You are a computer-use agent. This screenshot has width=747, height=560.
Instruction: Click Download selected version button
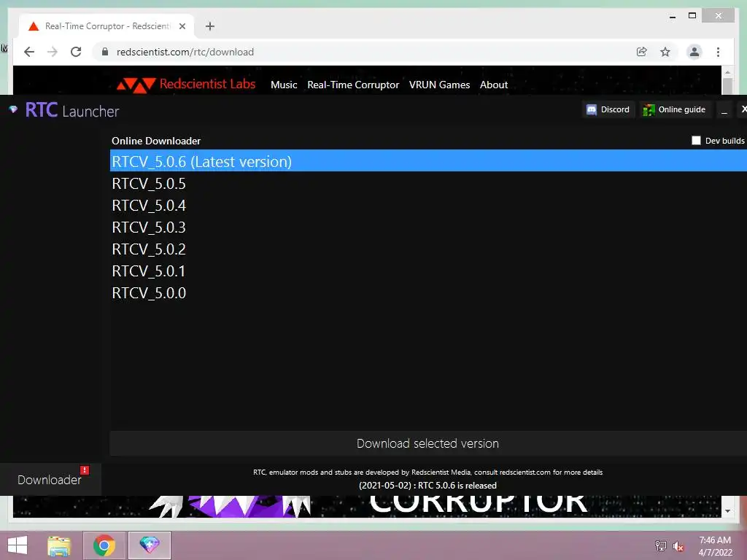[x=427, y=443]
